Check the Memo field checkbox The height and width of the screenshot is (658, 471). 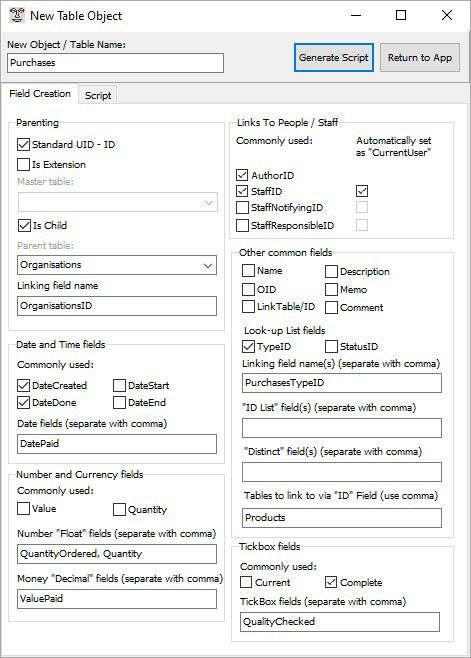pyautogui.click(x=331, y=290)
